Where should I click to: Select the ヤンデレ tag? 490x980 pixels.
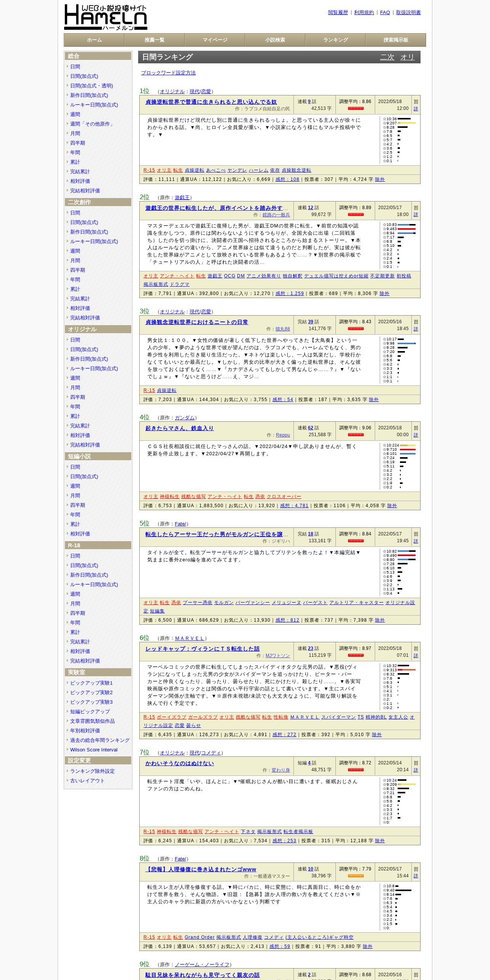click(237, 170)
